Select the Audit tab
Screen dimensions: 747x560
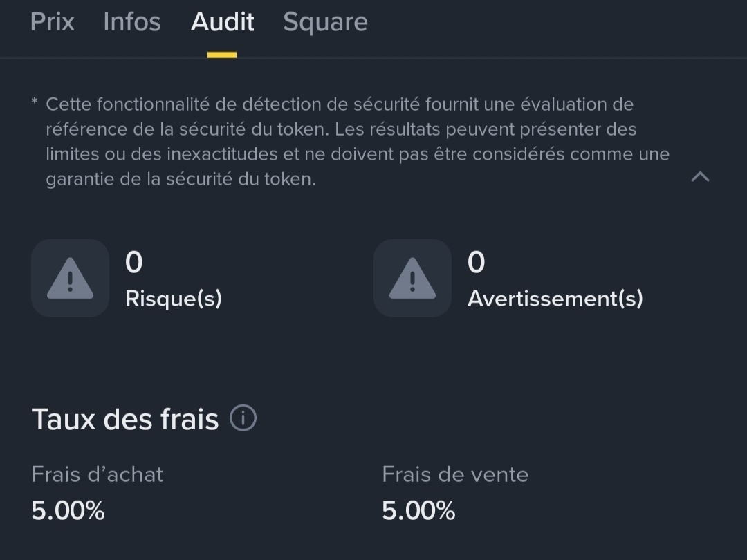pos(223,22)
